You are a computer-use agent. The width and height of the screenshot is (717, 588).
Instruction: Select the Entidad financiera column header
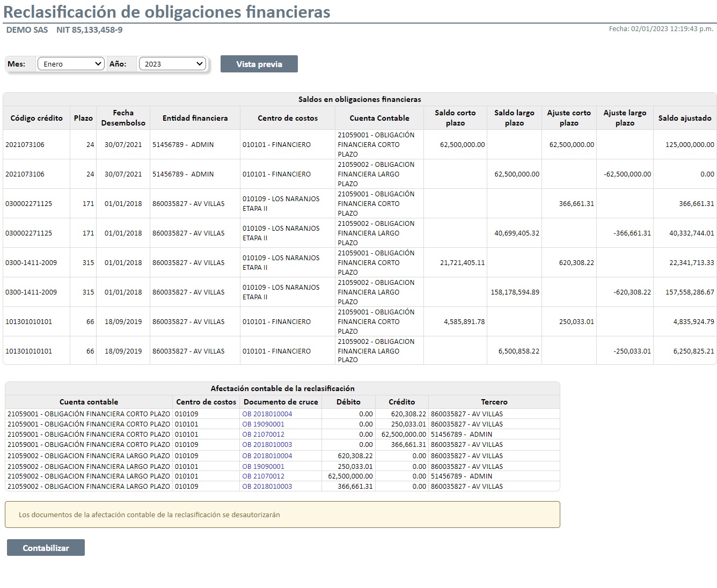(x=195, y=118)
